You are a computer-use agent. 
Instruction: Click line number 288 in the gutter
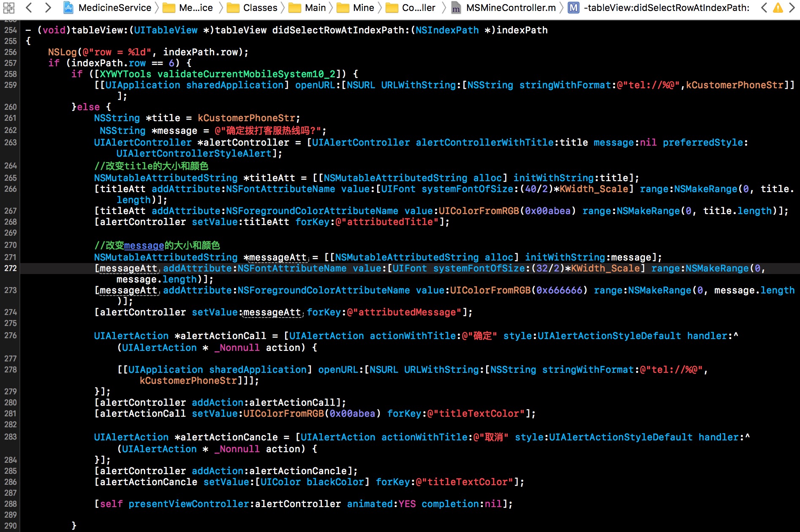click(x=11, y=504)
